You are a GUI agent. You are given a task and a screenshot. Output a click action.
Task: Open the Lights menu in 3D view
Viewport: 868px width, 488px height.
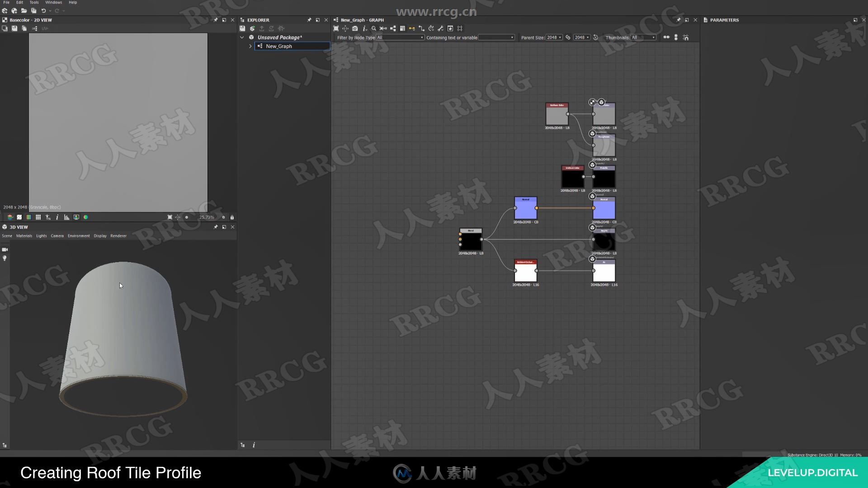(42, 236)
